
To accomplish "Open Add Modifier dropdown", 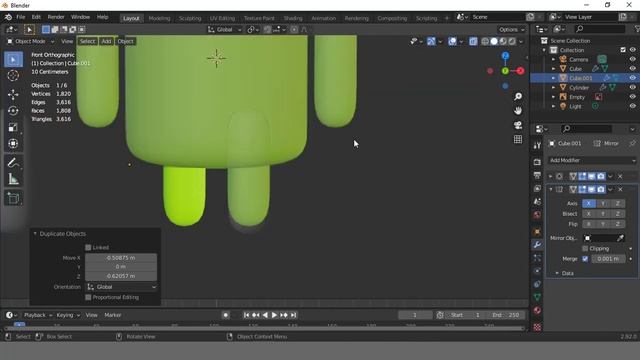I will click(x=592, y=160).
